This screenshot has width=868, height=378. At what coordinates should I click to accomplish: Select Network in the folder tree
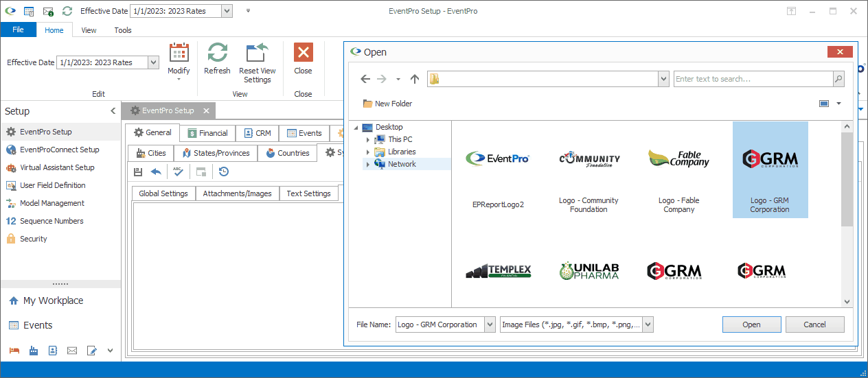click(x=402, y=164)
